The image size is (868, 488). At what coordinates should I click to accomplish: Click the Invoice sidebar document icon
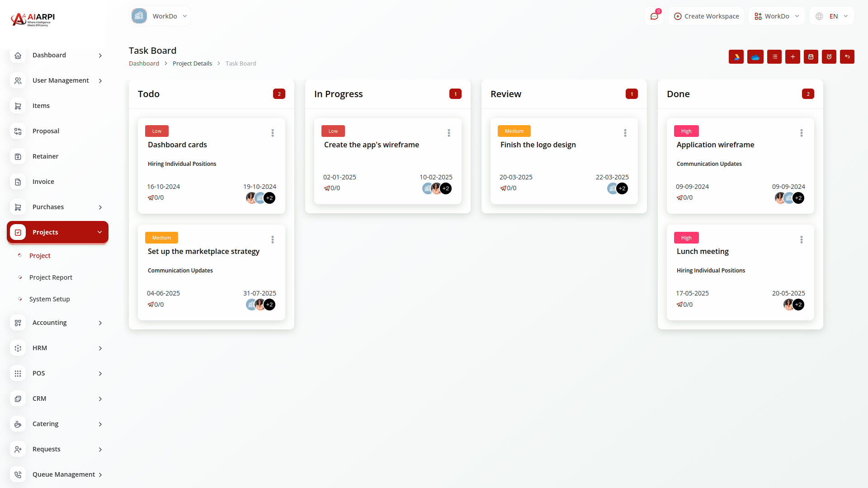tap(18, 182)
